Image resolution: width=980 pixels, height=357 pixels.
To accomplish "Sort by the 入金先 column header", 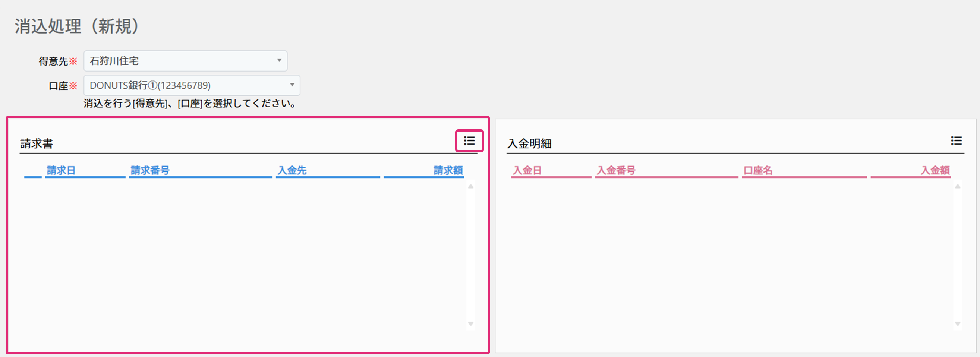I will click(x=292, y=170).
